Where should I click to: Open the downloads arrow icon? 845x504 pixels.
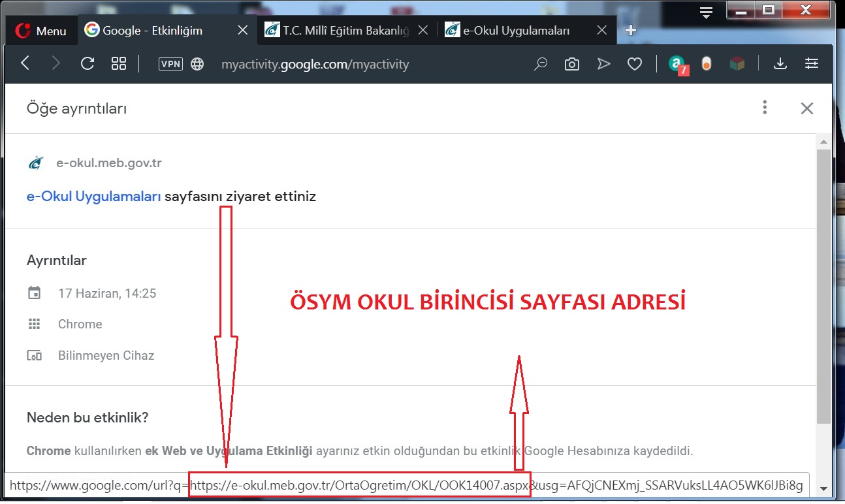coord(780,64)
